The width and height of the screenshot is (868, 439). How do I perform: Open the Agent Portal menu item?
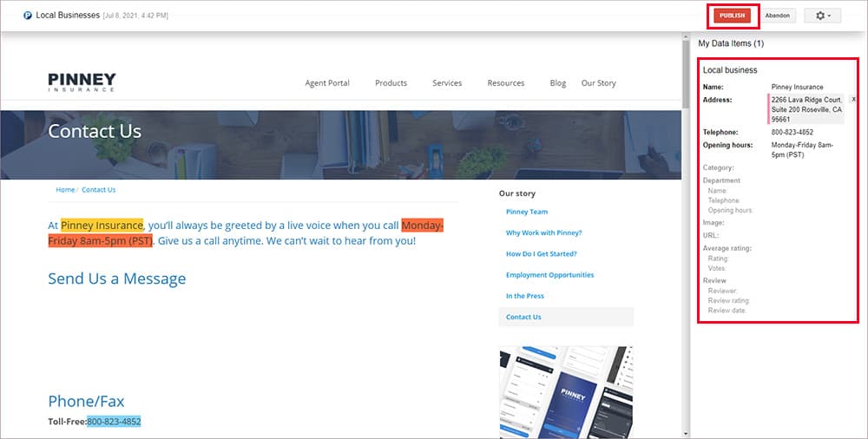coord(327,83)
